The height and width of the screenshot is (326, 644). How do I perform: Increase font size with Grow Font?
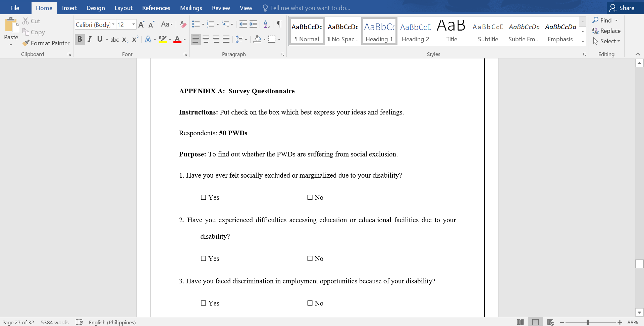[x=141, y=25]
